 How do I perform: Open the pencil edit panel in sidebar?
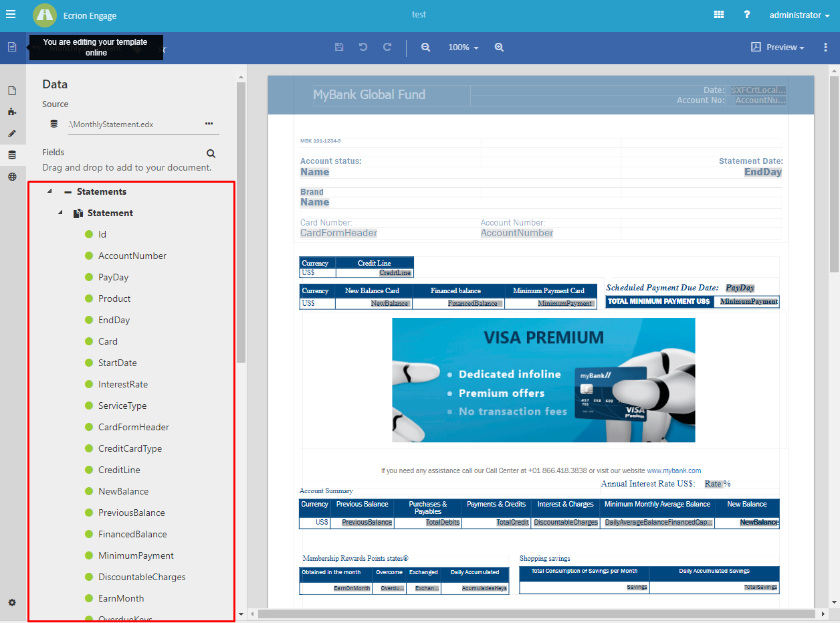coord(12,133)
